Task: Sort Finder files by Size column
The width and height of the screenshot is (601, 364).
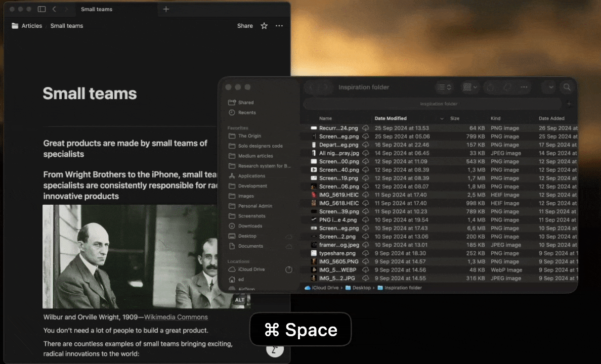Action: coord(455,118)
